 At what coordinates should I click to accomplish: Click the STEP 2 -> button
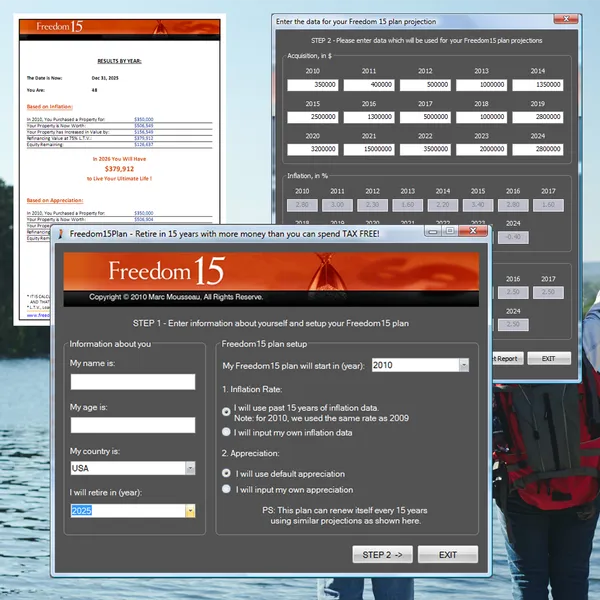[x=382, y=554]
